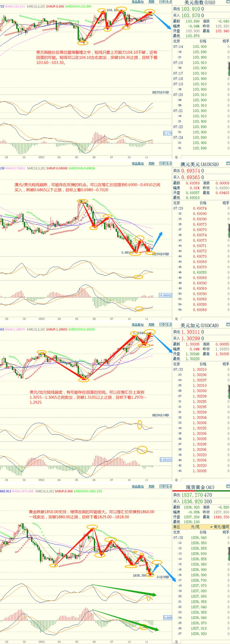Open 周期 period link in the USD index chart
Viewport: 230px width, 644px height.
click(x=151, y=2)
